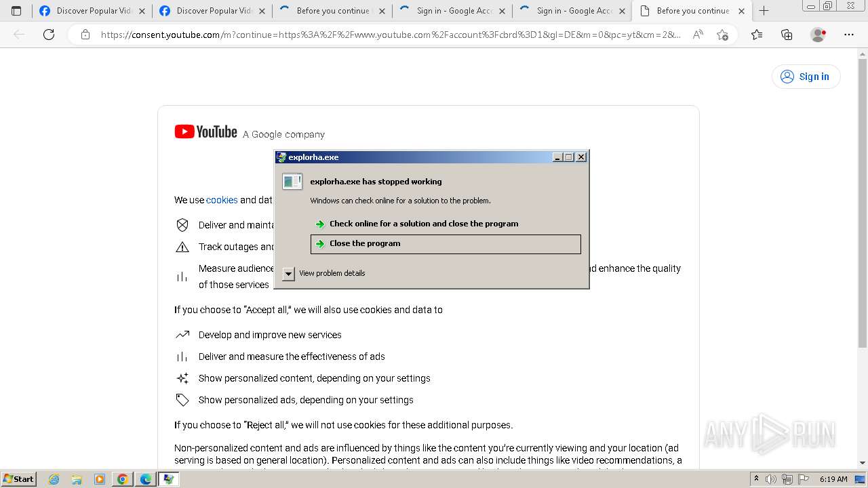Close the second Discover Popular Videos tab
Screen dimensions: 868x488
262,11
